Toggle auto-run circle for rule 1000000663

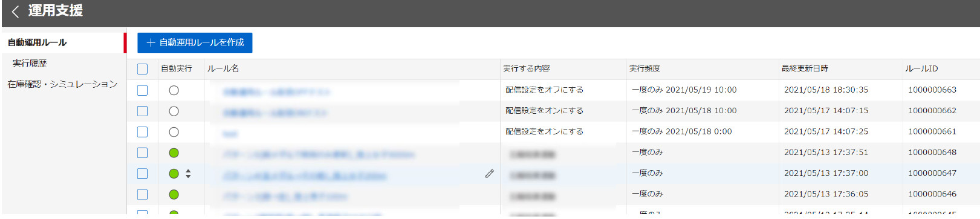coord(174,90)
